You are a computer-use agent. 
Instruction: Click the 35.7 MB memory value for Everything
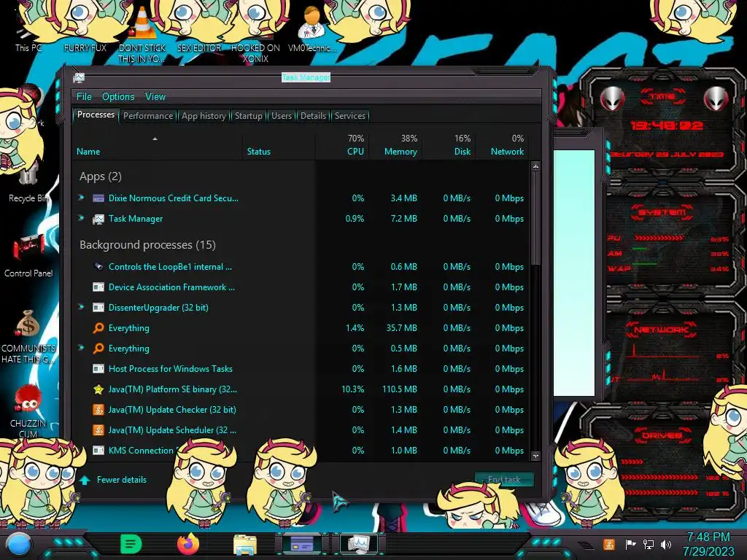(402, 328)
